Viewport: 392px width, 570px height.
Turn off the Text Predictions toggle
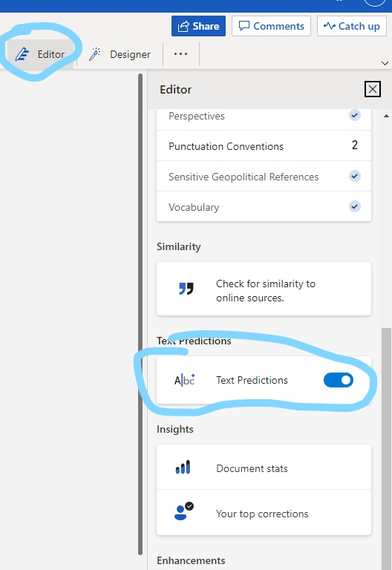339,380
